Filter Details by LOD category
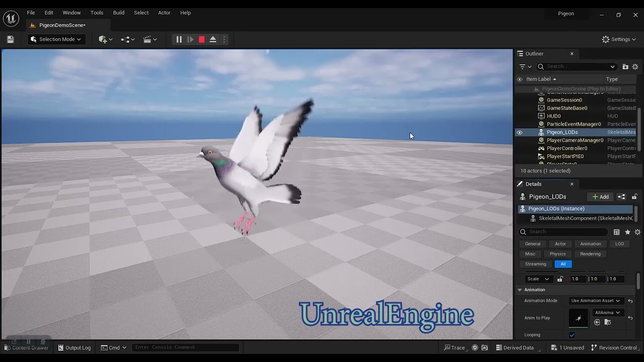The width and height of the screenshot is (644, 362). click(x=619, y=244)
